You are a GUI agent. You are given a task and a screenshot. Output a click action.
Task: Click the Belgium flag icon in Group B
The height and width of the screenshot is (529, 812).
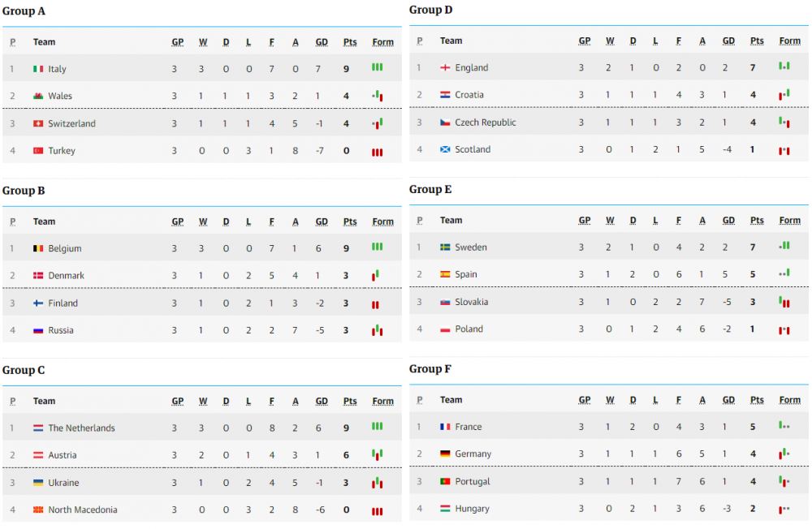[38, 248]
